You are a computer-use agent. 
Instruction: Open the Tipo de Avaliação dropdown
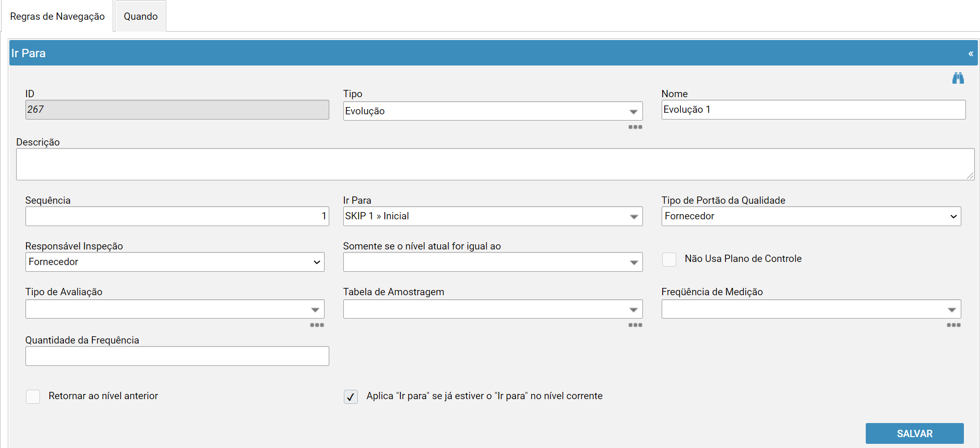pos(174,309)
